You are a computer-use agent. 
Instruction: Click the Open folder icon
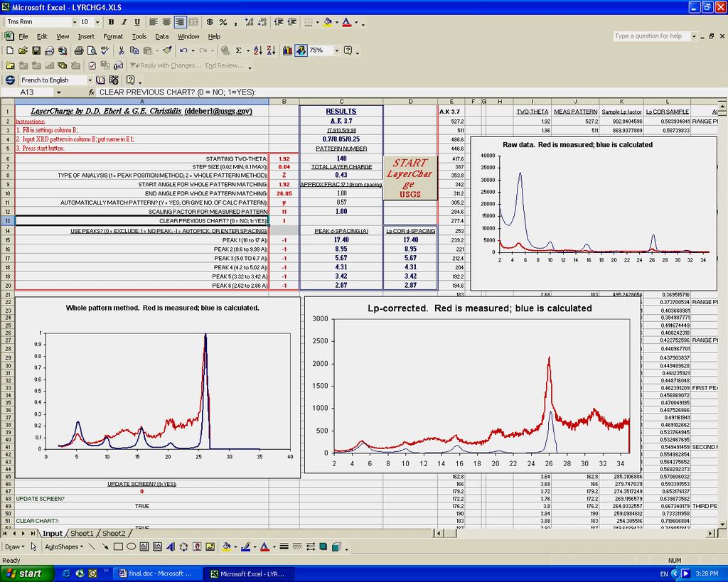(23, 50)
